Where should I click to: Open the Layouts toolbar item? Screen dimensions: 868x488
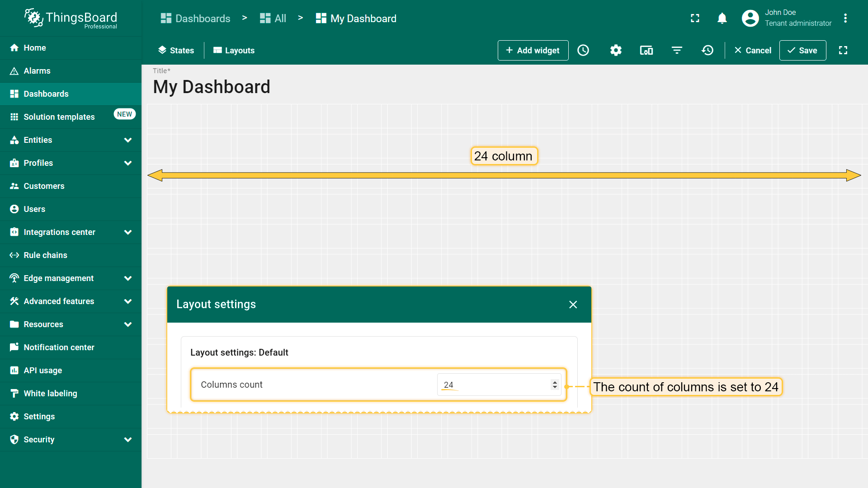tap(234, 50)
